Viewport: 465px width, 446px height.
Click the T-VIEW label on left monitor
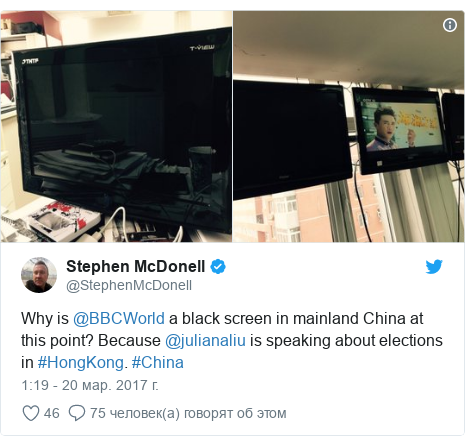click(202, 48)
